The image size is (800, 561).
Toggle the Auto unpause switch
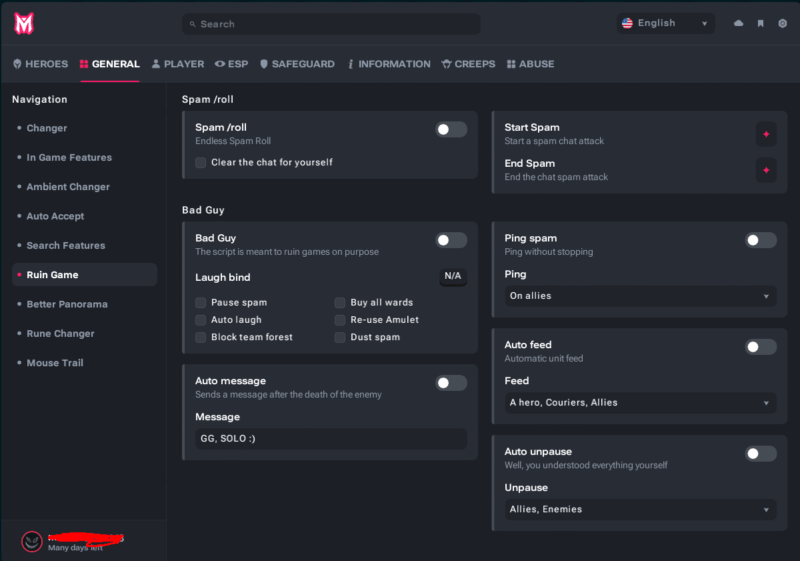click(761, 453)
